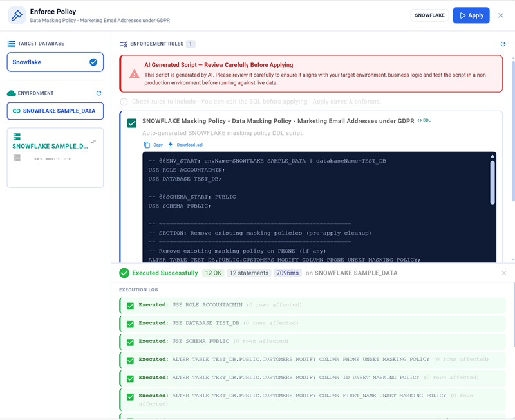Click inside the SQL script editor at USE ROLE ACCOUNTADMIN
The height and width of the screenshot is (420, 515).
click(187, 170)
